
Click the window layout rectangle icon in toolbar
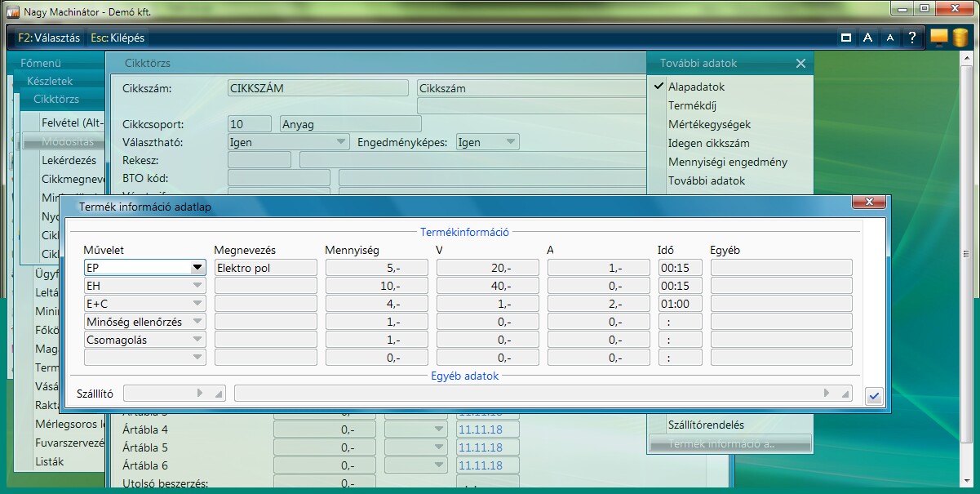(846, 38)
